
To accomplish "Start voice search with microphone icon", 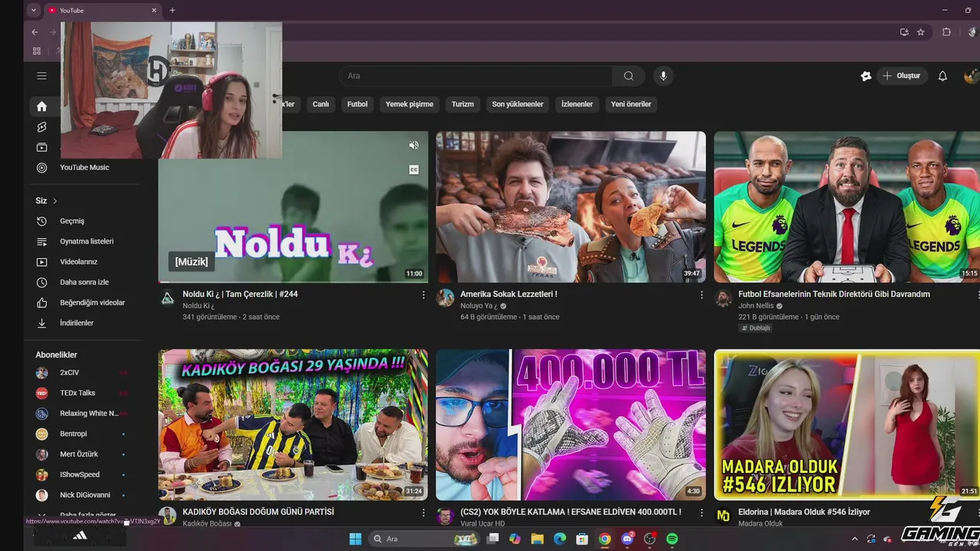I will pyautogui.click(x=664, y=76).
